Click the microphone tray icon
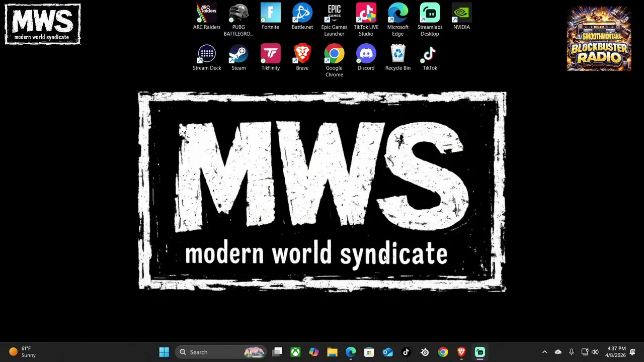Screen dimensions: 644x362 point(571,352)
